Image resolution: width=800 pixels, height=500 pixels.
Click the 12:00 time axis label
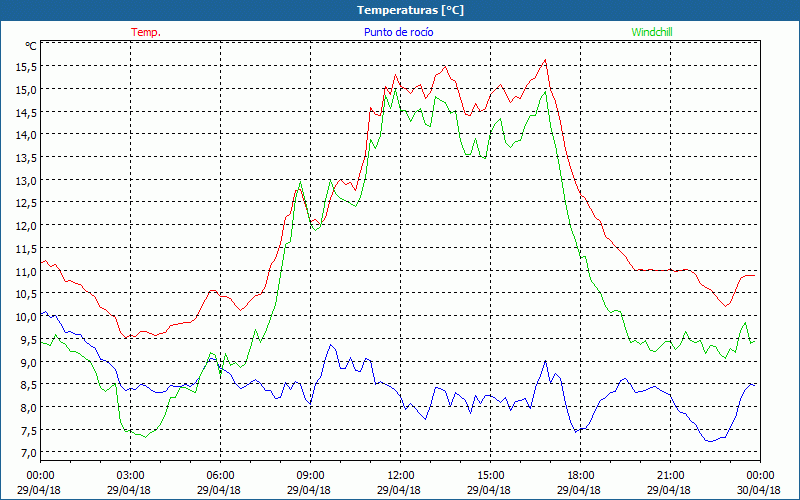[401, 476]
